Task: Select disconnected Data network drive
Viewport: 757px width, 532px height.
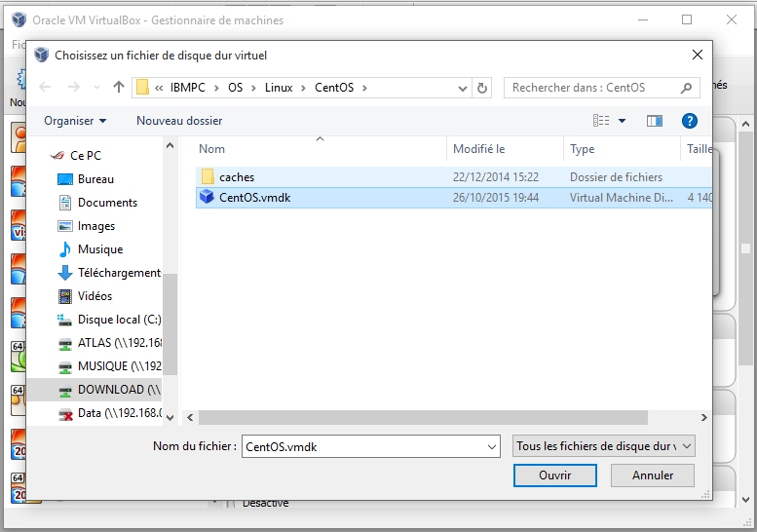Action: click(x=119, y=413)
